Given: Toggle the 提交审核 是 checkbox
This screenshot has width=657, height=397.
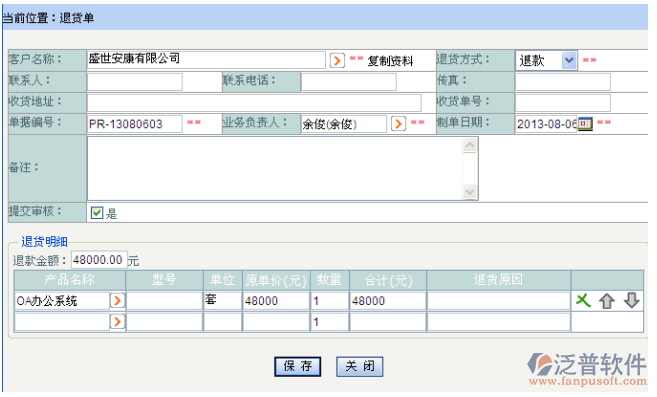Looking at the screenshot, I should 97,213.
